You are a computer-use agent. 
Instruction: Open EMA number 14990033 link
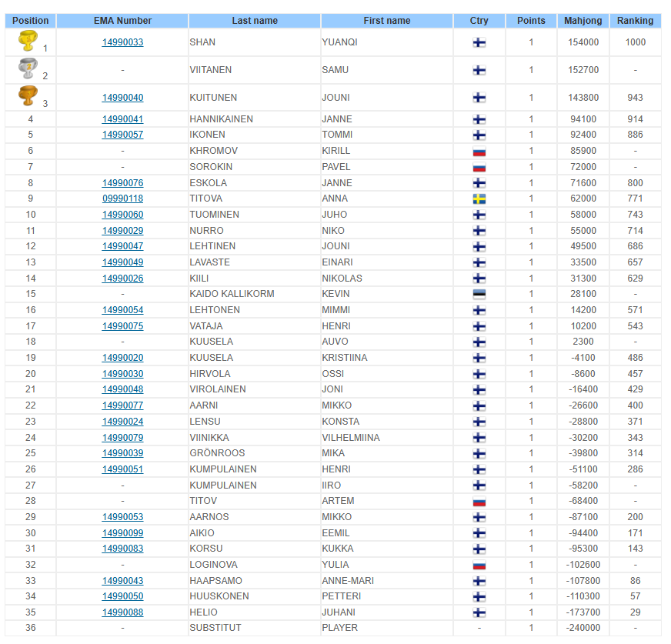(x=122, y=42)
